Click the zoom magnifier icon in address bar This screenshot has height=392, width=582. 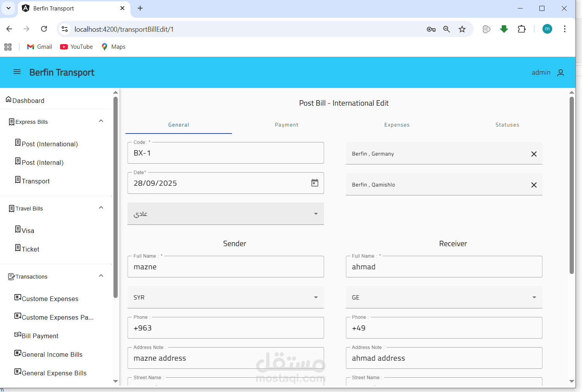(446, 29)
